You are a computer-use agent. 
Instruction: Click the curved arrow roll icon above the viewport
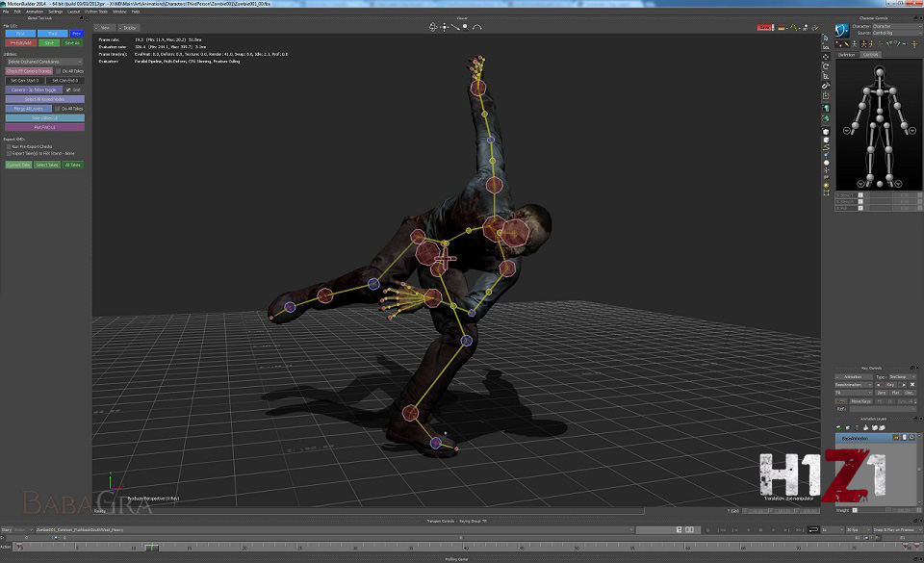pyautogui.click(x=476, y=27)
